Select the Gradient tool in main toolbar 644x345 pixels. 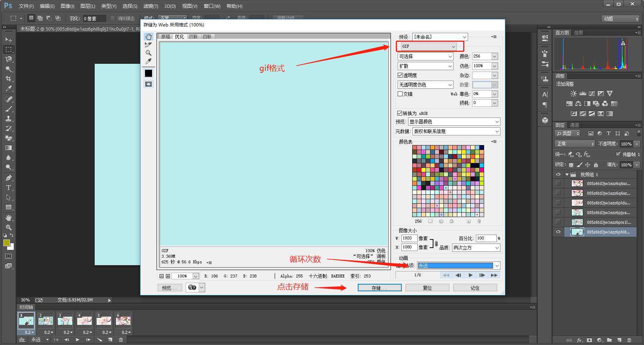tap(9, 148)
